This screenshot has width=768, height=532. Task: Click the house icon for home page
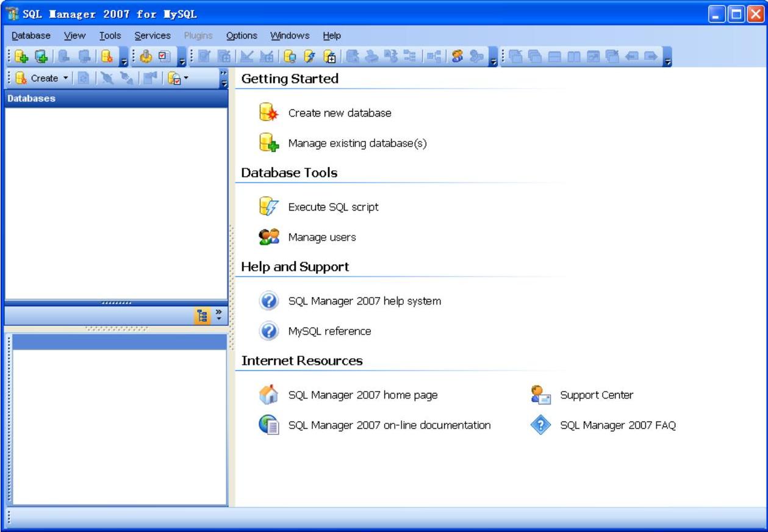tap(269, 395)
